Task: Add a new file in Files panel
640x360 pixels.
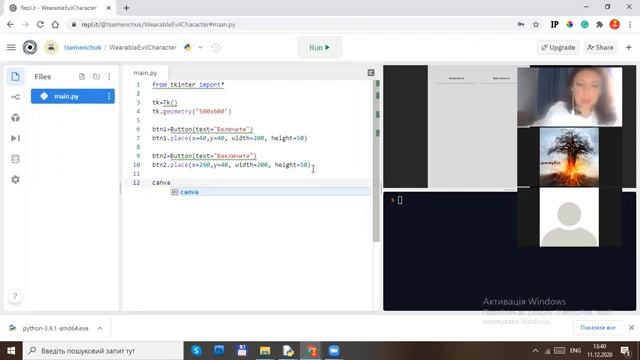Action: [82, 76]
